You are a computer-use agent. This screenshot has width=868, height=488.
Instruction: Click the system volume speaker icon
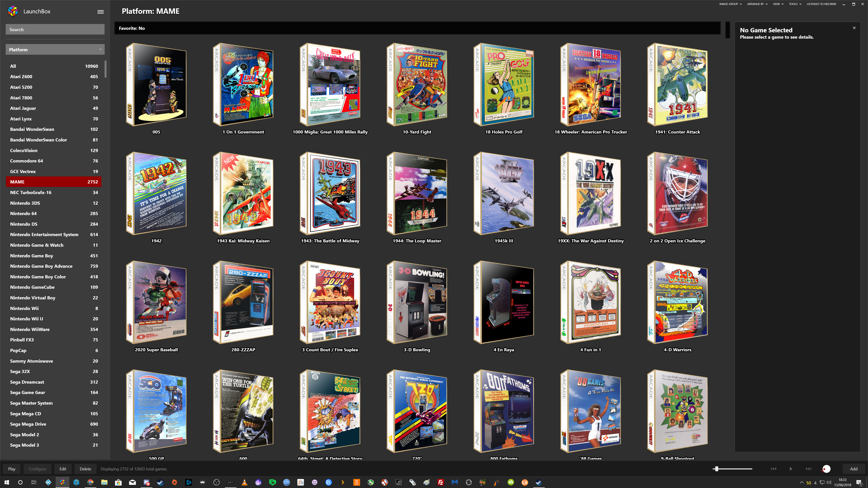pos(829,482)
